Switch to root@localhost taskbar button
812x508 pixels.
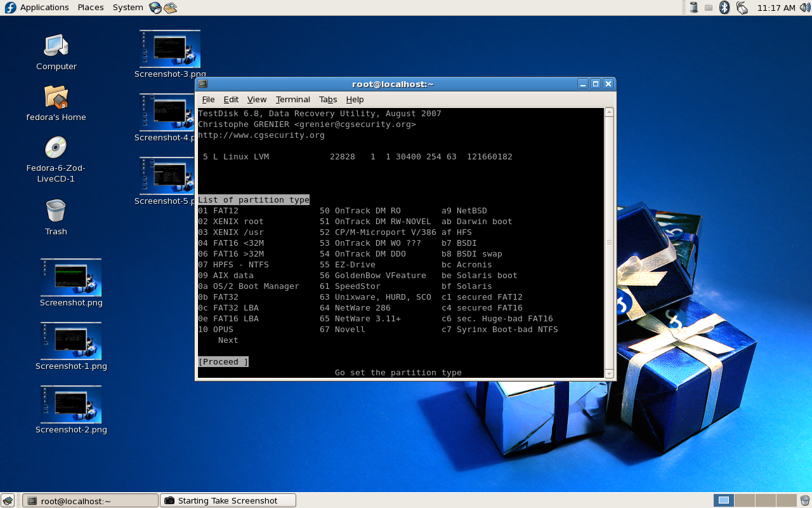pyautogui.click(x=90, y=500)
